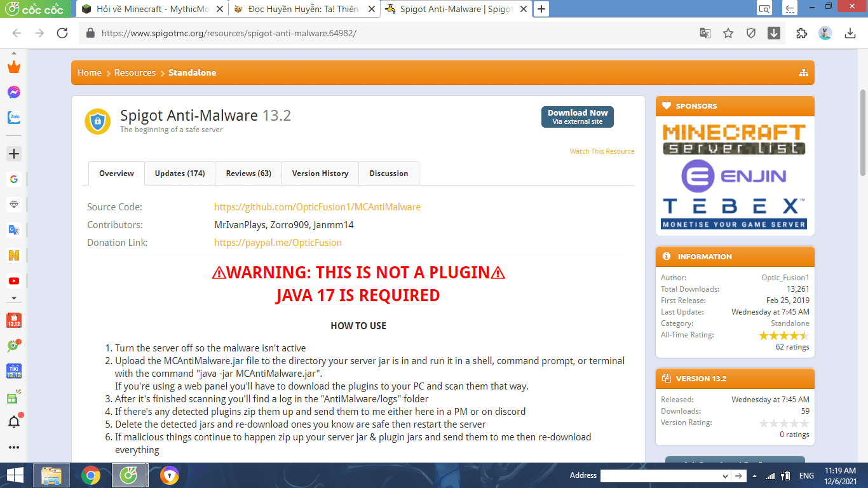Click the browser URL address bar

[x=388, y=33]
